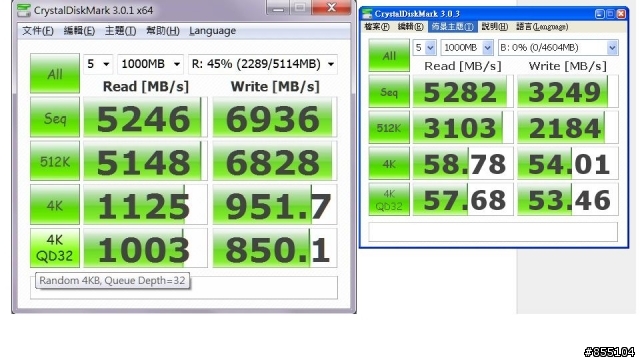640x360 pixels.
Task: Open the highlighted 佈景主題(T) menu in 3.0.3 window
Action: point(452,27)
